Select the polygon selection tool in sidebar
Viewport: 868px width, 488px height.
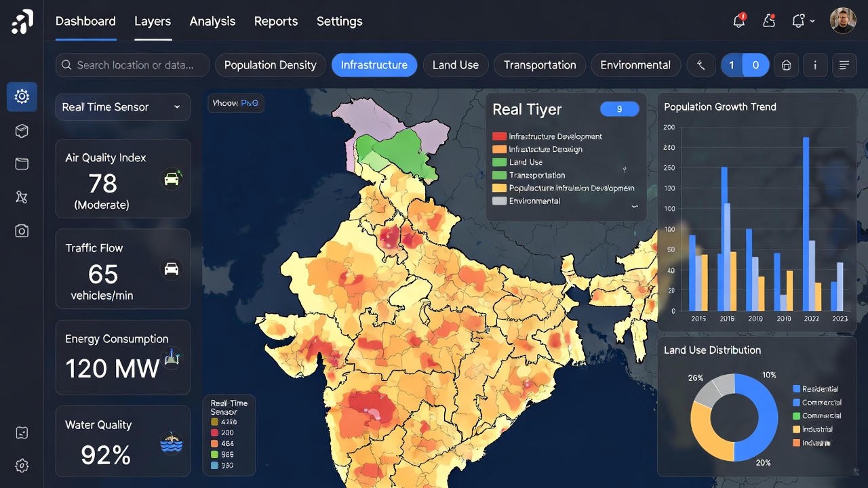[x=22, y=197]
